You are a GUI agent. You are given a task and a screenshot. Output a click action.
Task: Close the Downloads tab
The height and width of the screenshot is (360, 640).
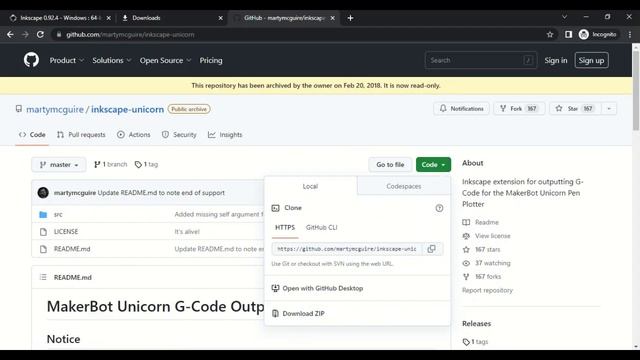point(220,18)
